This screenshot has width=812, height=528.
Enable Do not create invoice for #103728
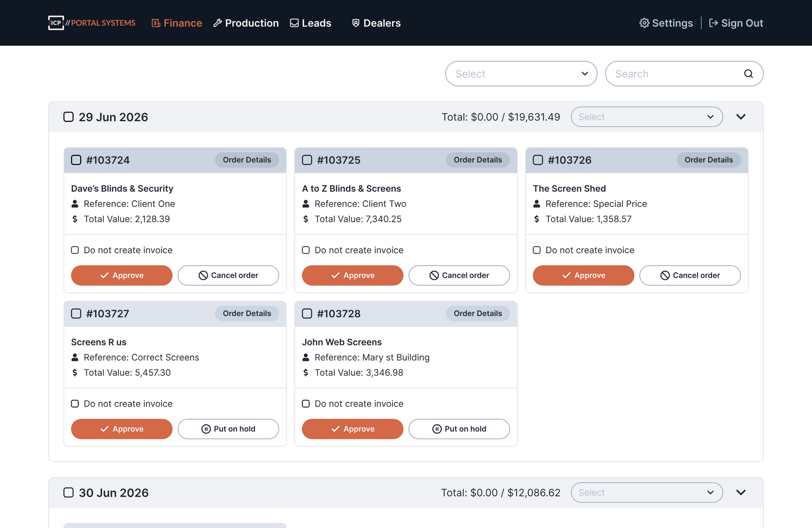click(x=306, y=404)
